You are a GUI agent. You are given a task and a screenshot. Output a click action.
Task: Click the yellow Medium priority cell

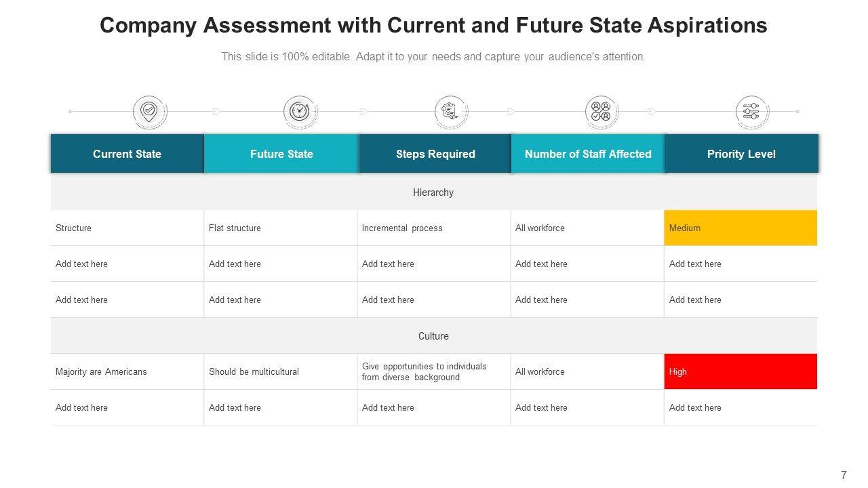(x=741, y=228)
